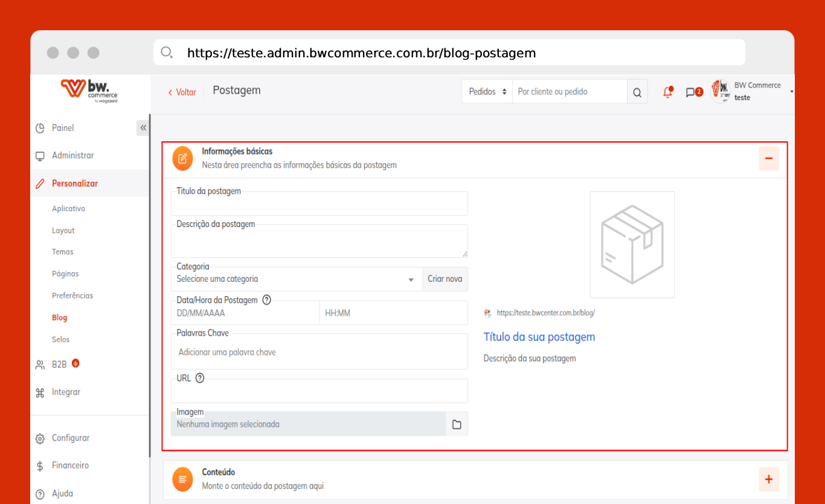The image size is (825, 504).
Task: Collapse the Informações básicas section
Action: pyautogui.click(x=769, y=158)
